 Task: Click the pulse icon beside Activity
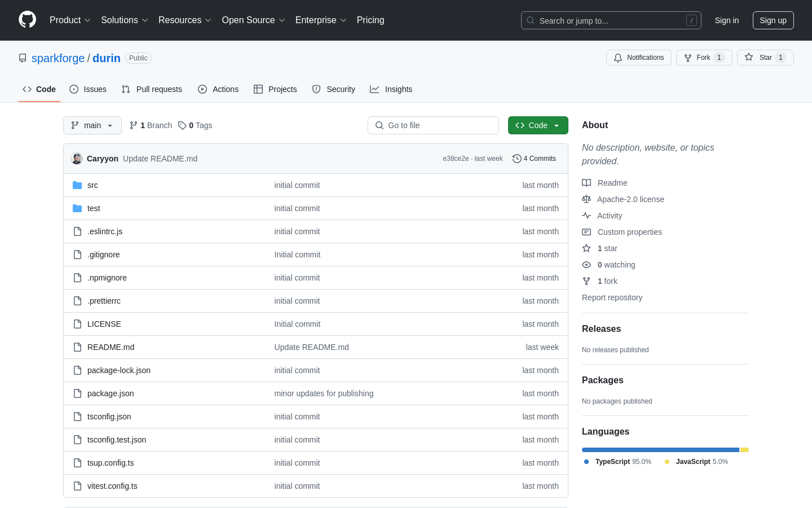(x=586, y=216)
